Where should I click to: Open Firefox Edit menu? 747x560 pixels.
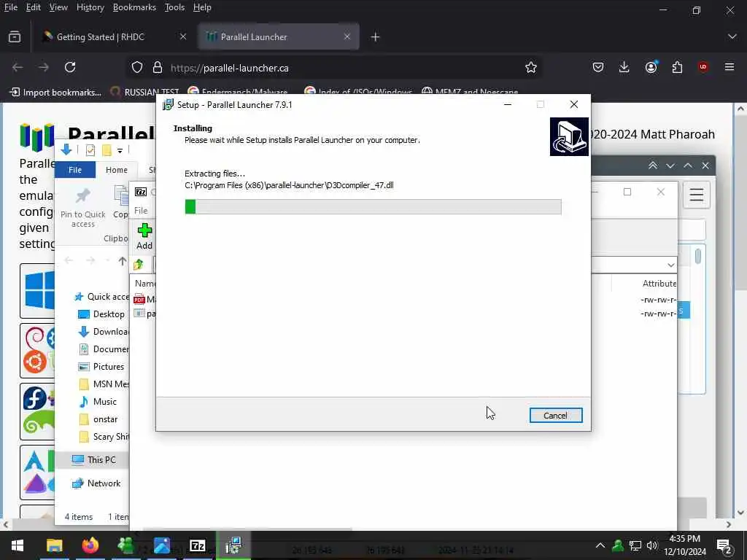[x=33, y=7]
